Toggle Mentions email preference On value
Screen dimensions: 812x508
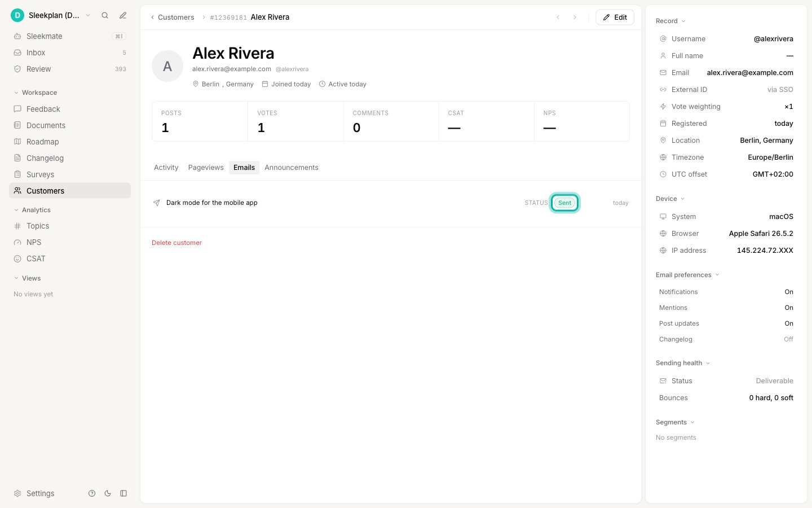coord(789,308)
